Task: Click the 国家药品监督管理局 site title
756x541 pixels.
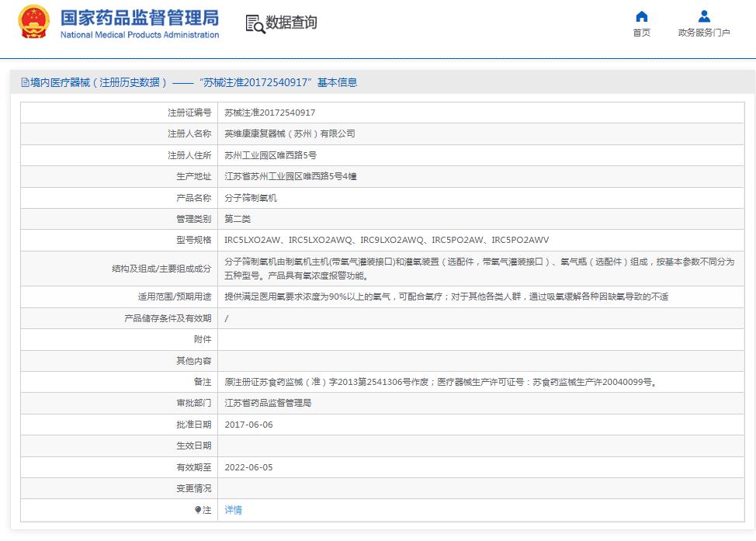Action: (x=139, y=17)
